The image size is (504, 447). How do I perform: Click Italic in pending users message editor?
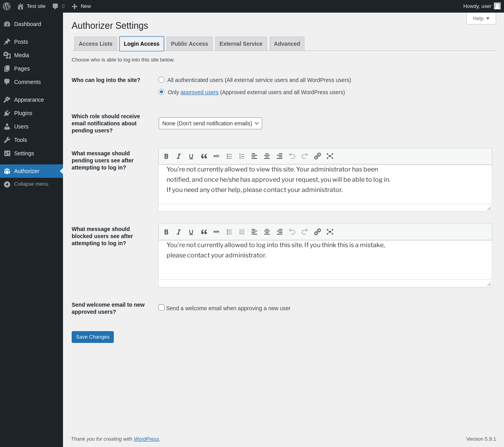[179, 156]
